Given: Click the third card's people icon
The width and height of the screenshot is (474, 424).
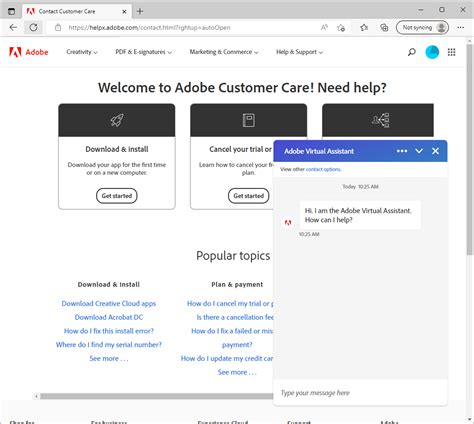Looking at the screenshot, I should (x=380, y=120).
